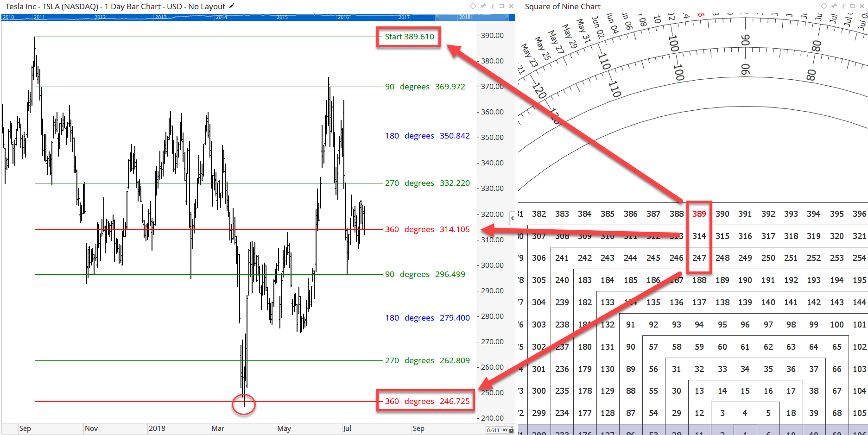The height and width of the screenshot is (435, 868).
Task: Select the '360 degrees 314.105' level label
Action: 427,229
